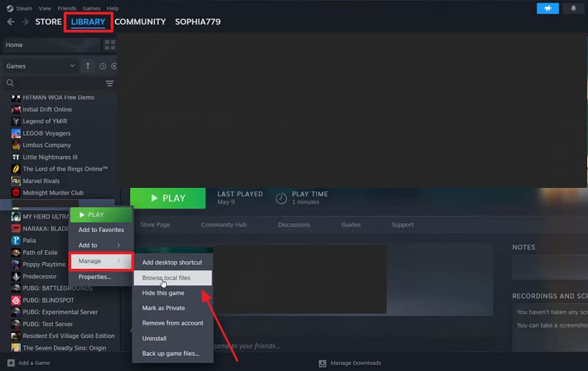
Task: Open the Games menu
Action: coord(91,8)
